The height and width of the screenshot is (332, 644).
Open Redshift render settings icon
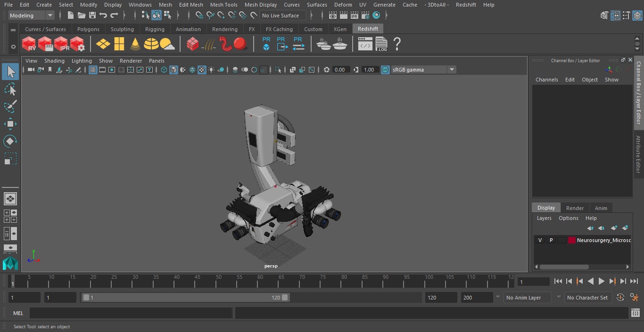click(x=77, y=44)
